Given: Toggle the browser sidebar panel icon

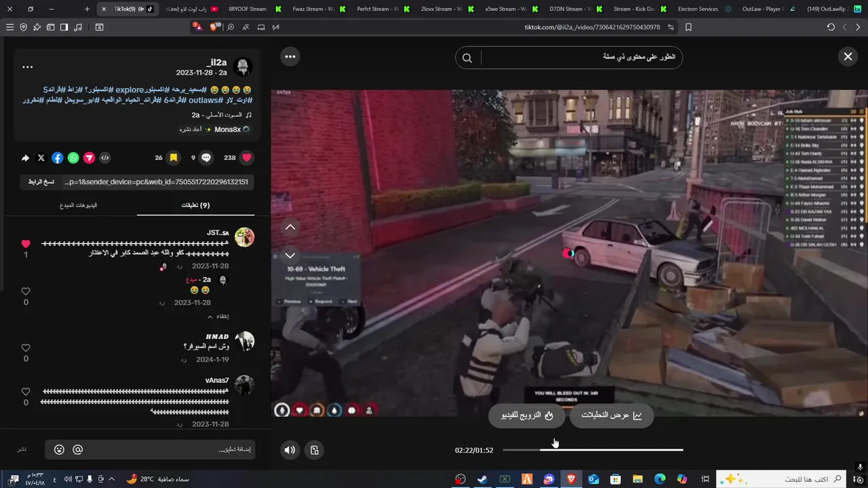Looking at the screenshot, I should (x=64, y=27).
